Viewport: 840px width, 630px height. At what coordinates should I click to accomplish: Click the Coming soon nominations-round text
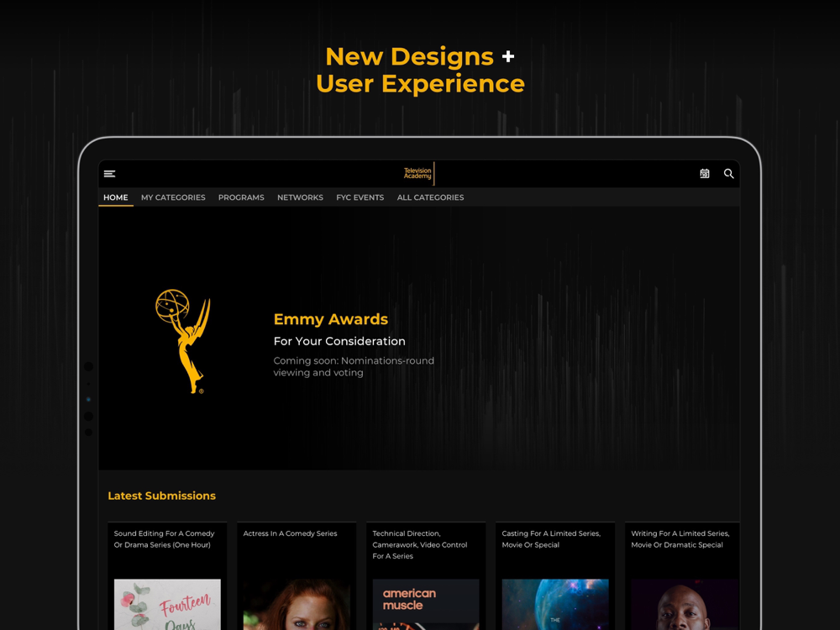point(354,366)
